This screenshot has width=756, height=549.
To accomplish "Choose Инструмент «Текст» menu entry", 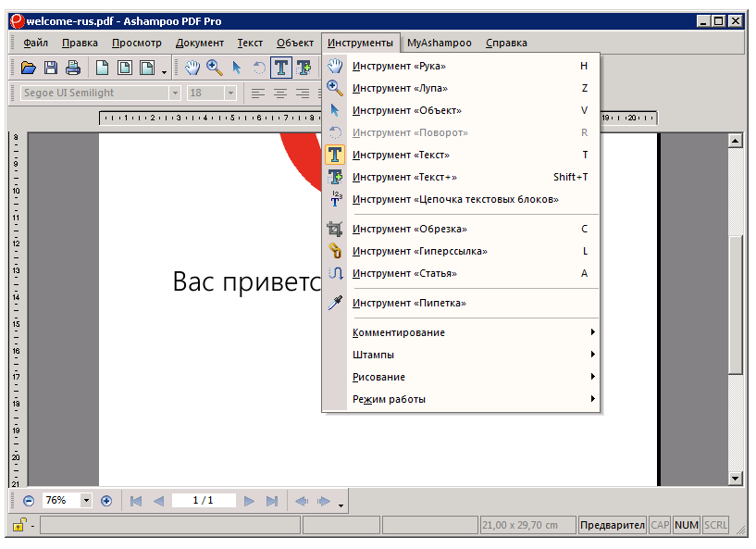I will point(461,155).
